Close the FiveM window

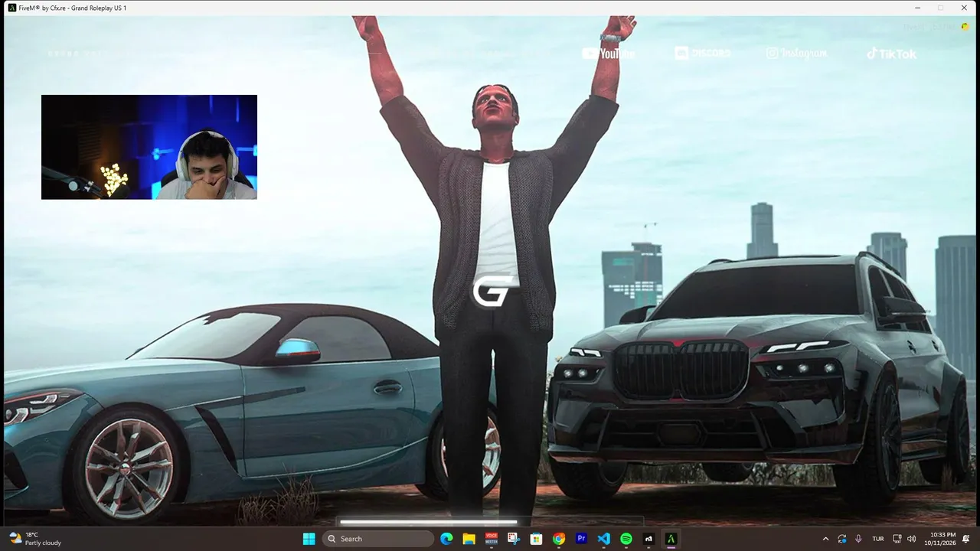click(963, 8)
